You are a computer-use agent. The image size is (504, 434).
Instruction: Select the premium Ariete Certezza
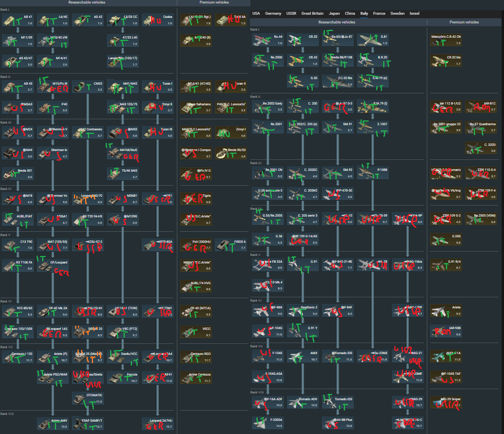point(196,378)
